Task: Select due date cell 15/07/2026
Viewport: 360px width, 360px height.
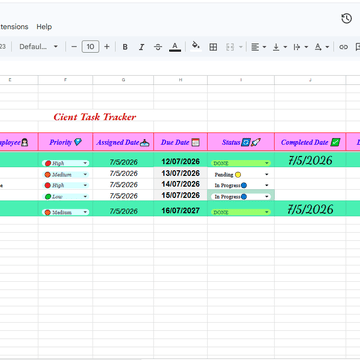Action: [180, 195]
